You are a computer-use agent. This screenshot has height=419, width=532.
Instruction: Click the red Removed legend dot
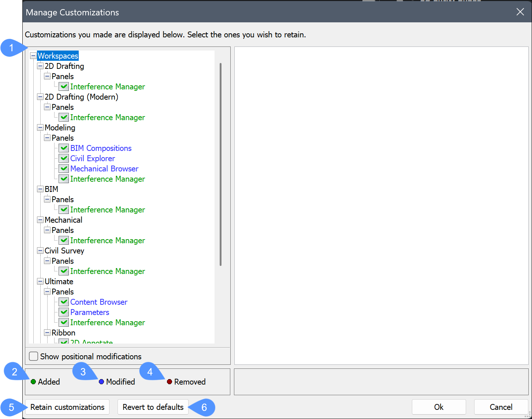(x=170, y=382)
